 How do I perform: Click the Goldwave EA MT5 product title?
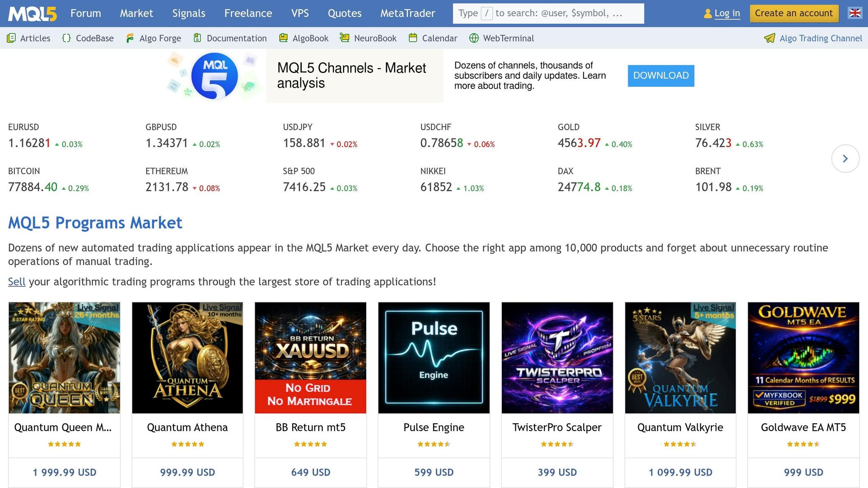tap(804, 427)
